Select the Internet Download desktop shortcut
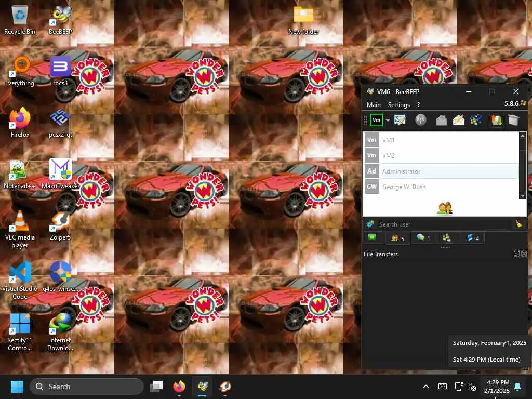This screenshot has width=532, height=399. click(60, 332)
